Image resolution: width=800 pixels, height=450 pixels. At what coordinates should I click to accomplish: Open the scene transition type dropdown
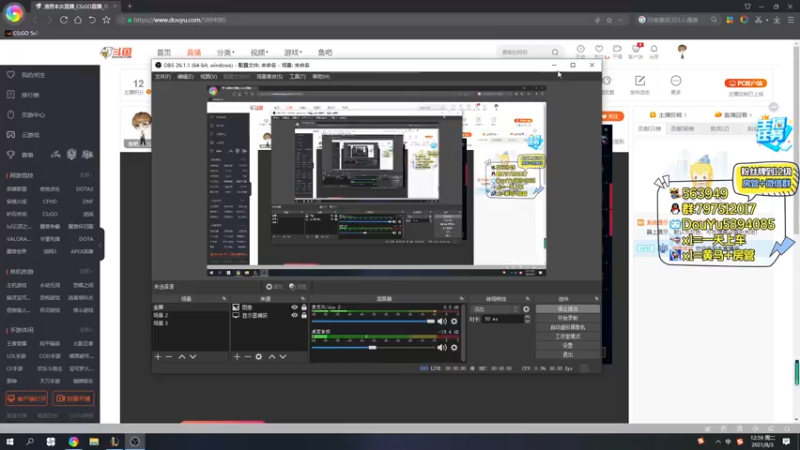(495, 309)
